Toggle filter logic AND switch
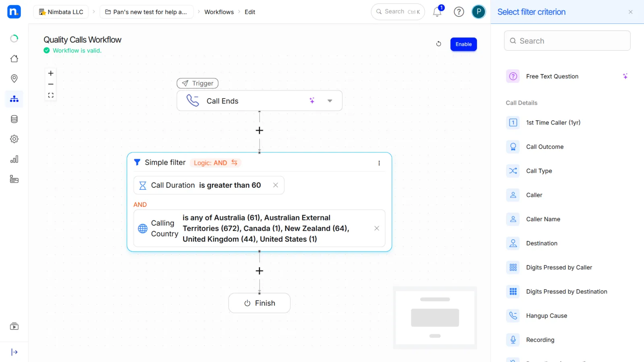This screenshot has height=362, width=644. [x=215, y=163]
